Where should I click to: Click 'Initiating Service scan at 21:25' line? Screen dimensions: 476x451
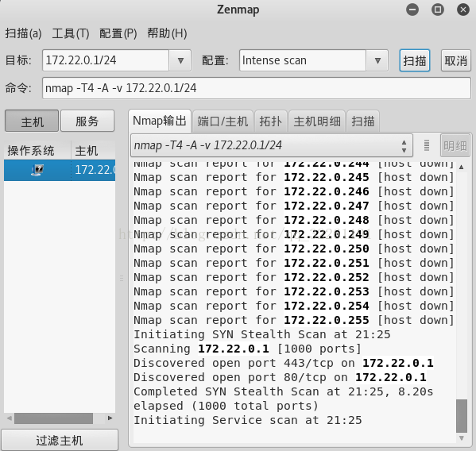pos(248,420)
